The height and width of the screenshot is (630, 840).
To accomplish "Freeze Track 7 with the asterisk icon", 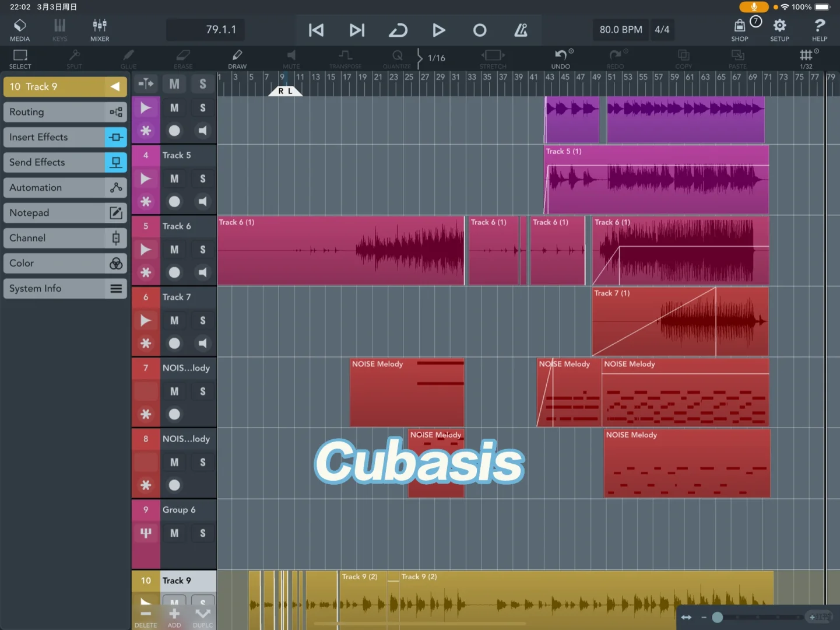I will coord(146,344).
